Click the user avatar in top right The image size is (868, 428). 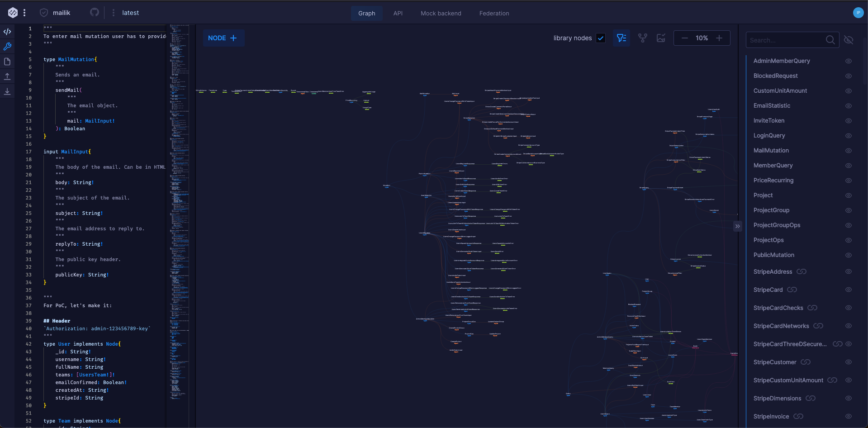(858, 13)
